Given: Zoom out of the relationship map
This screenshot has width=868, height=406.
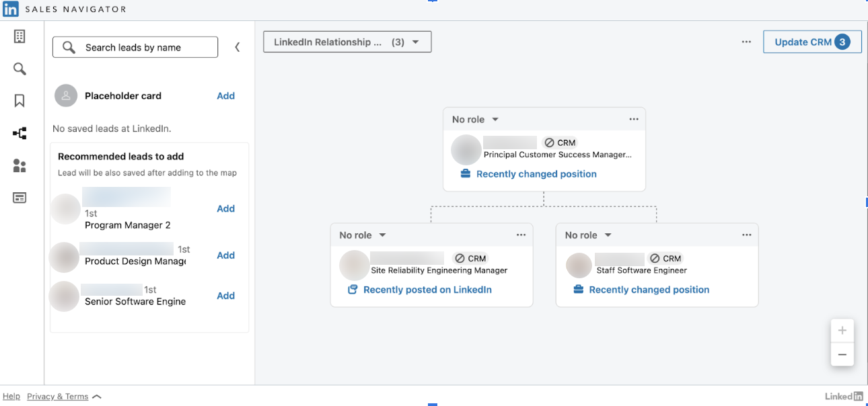Looking at the screenshot, I should [x=842, y=354].
